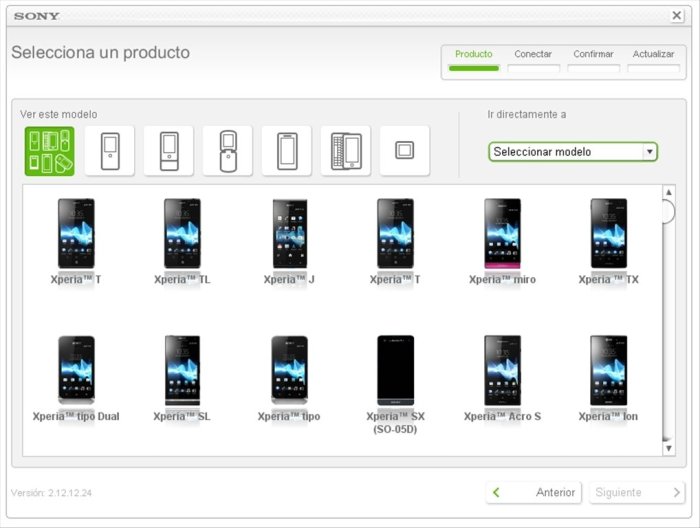The height and width of the screenshot is (528, 700).
Task: Click the Siguiente button
Action: click(635, 492)
